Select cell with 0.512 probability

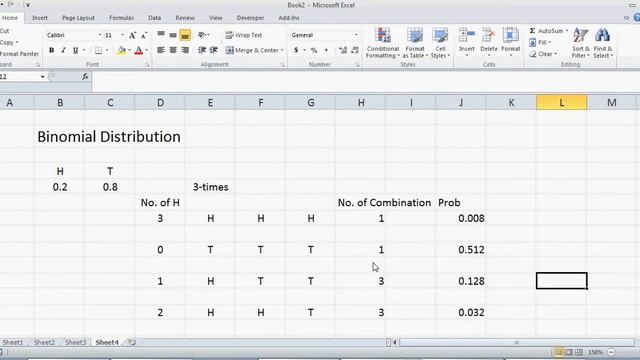point(461,249)
